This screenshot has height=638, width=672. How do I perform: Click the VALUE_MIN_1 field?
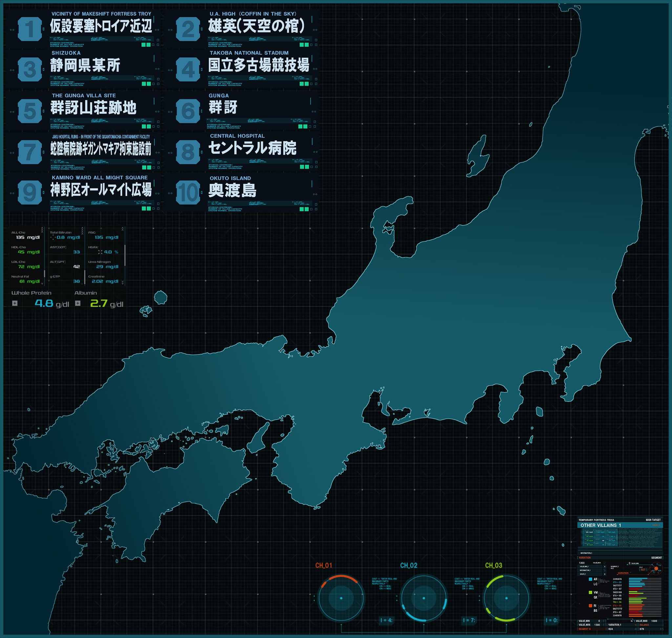point(590,566)
